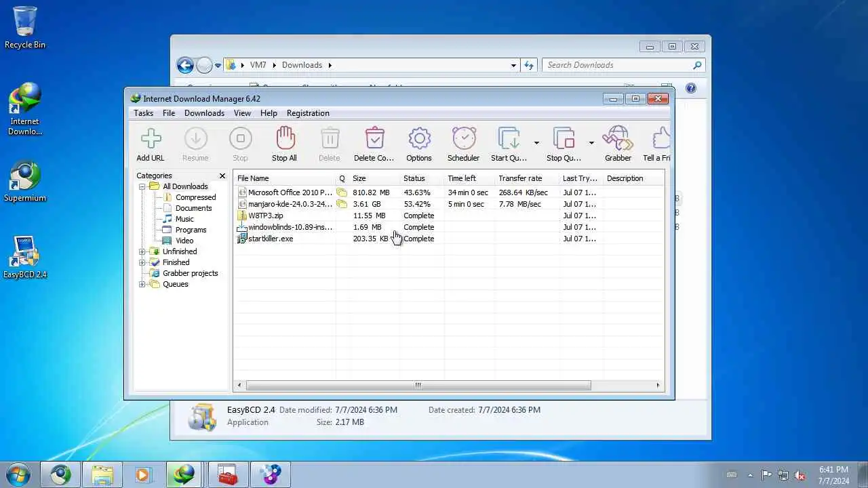Click the Add URL toolbar icon
The image size is (868, 488).
(x=151, y=138)
